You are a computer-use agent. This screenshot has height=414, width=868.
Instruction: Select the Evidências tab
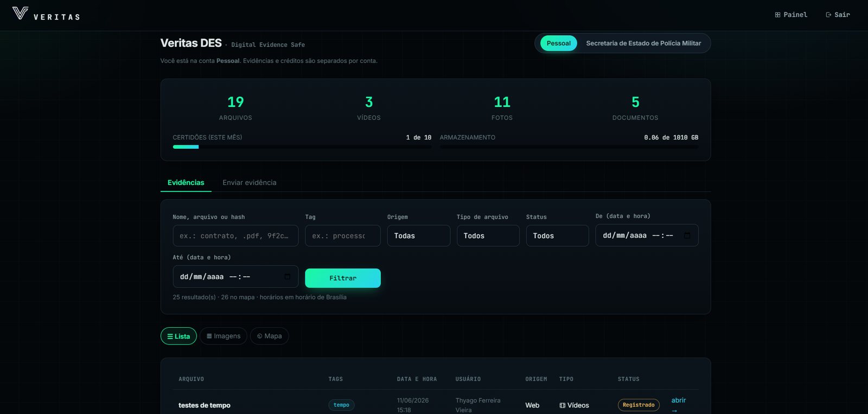click(x=186, y=183)
